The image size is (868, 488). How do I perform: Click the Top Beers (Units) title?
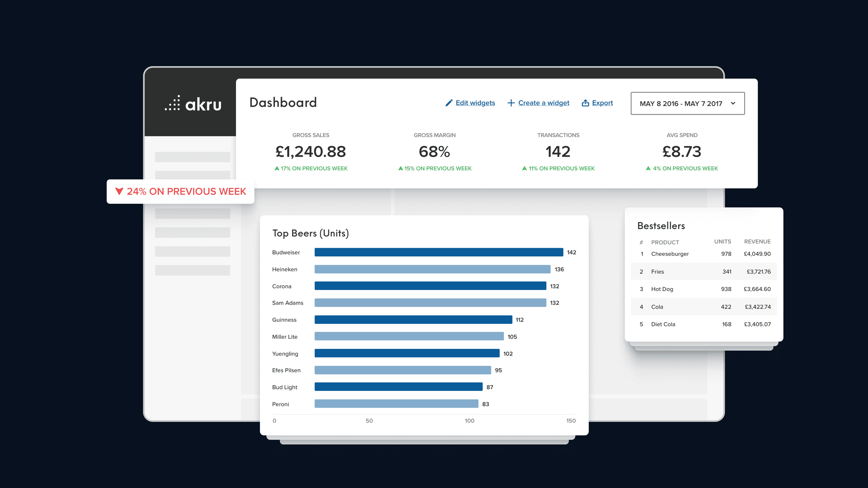click(310, 233)
